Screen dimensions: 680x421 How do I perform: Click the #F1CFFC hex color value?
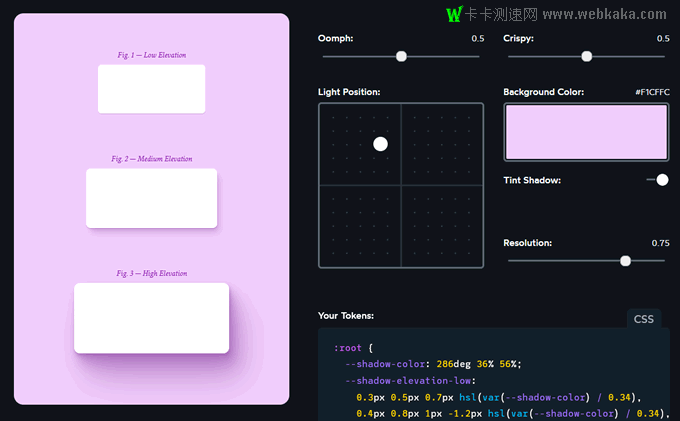[652, 92]
